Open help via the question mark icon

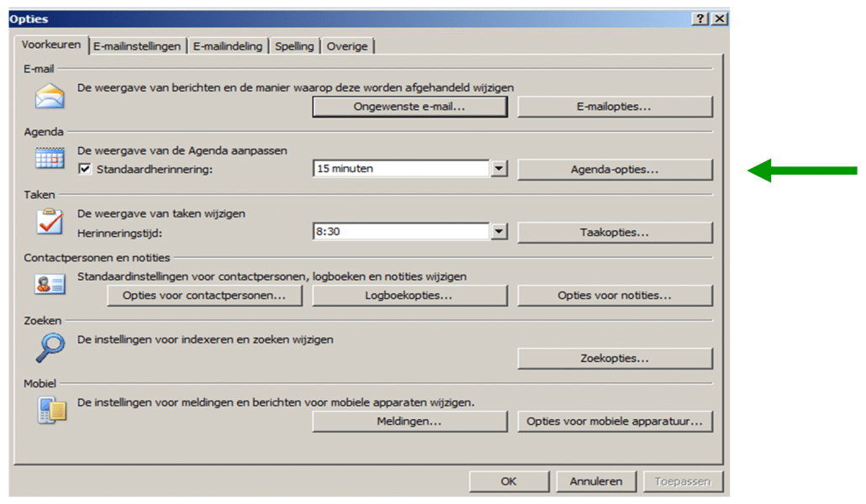tap(700, 18)
